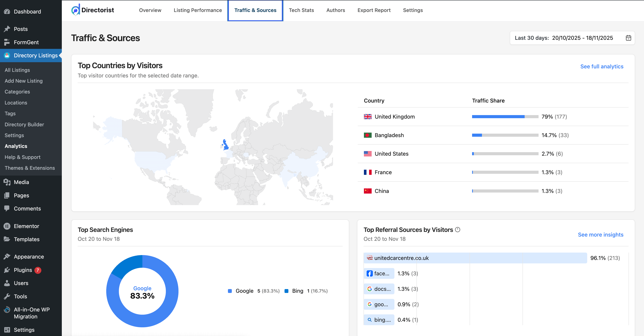Screen dimensions: 644x336
Task: Click the Elementor icon in sidebar
Action: point(7,226)
